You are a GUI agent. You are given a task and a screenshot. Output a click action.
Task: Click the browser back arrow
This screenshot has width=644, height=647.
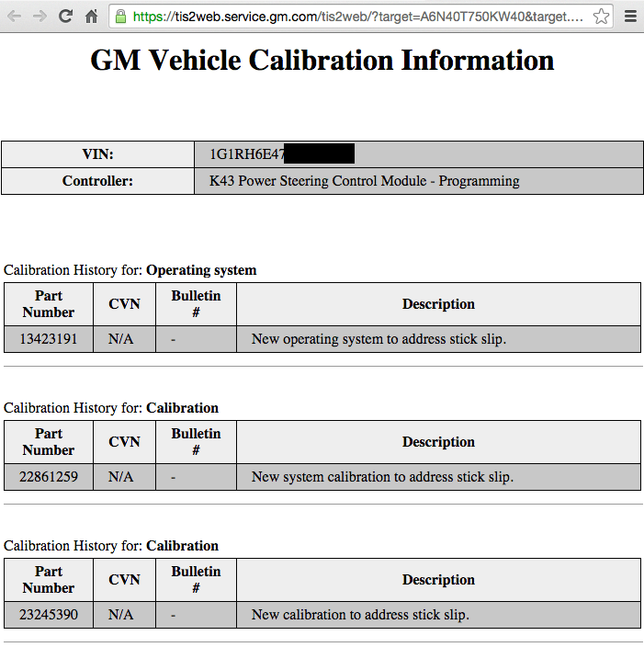[14, 17]
